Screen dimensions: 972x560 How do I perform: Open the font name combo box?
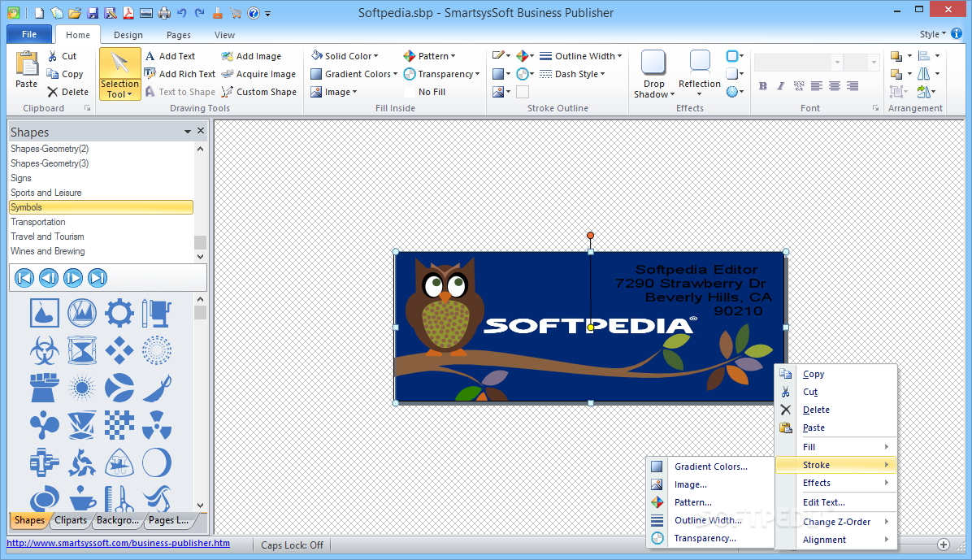(798, 62)
